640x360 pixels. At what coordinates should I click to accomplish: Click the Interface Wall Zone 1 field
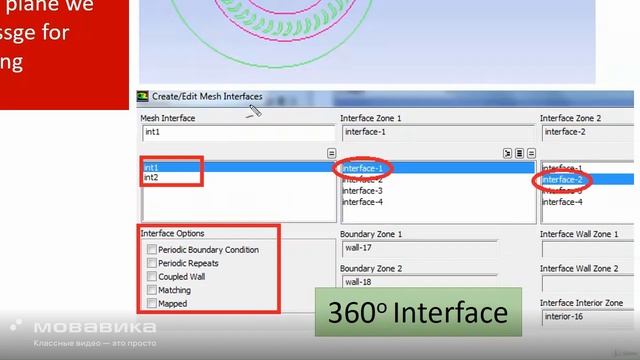588,249
